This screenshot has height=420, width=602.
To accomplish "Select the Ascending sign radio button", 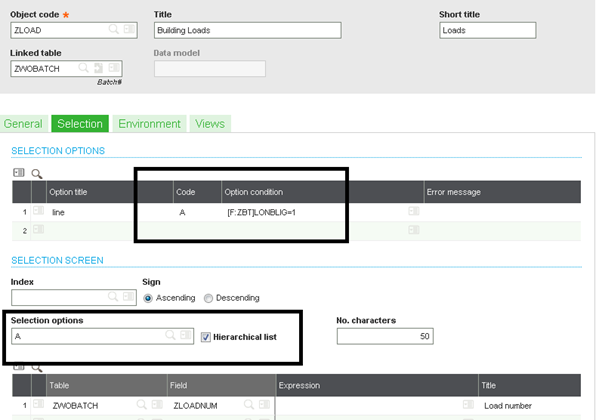I will coord(149,298).
